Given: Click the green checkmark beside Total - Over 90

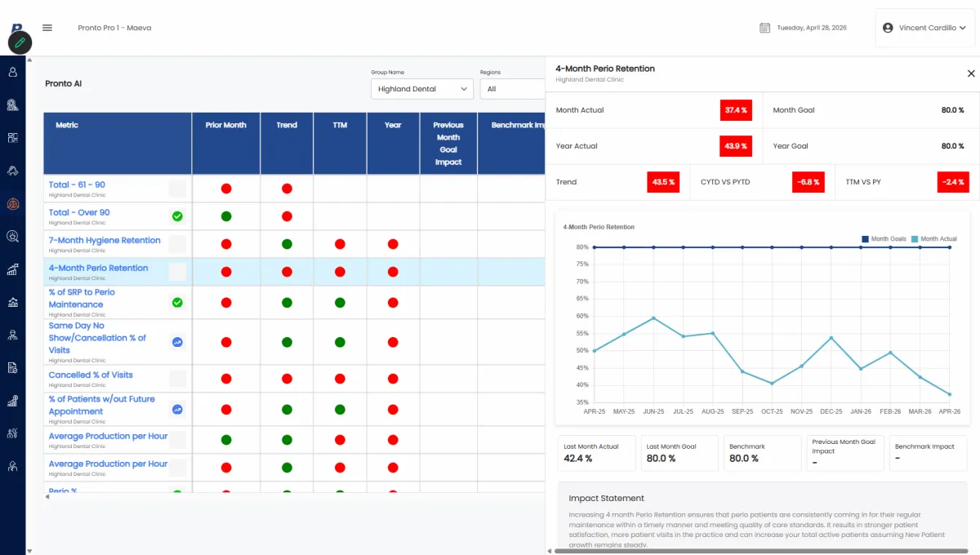Looking at the screenshot, I should [177, 217].
